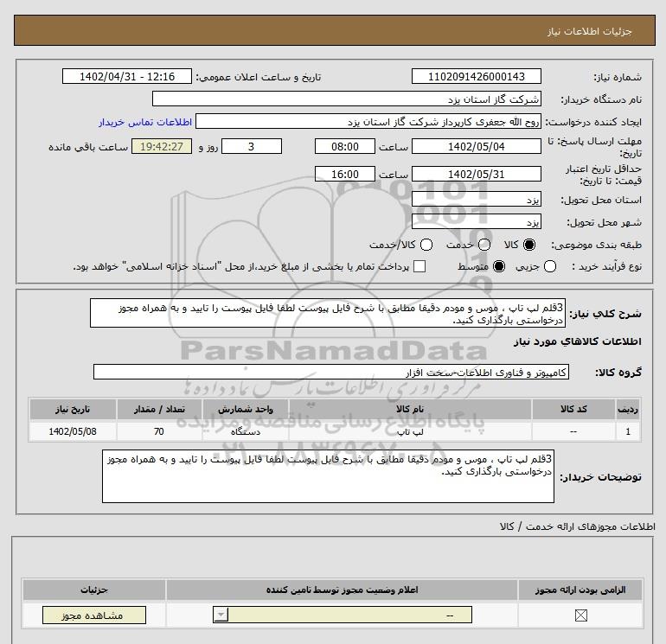Click the شهر محل تحویل field

pyautogui.click(x=476, y=222)
